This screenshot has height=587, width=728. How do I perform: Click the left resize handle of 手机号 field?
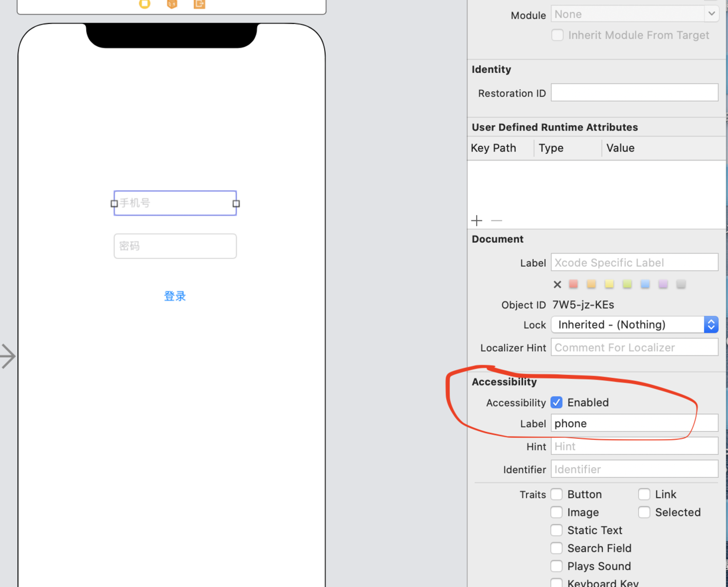point(114,203)
